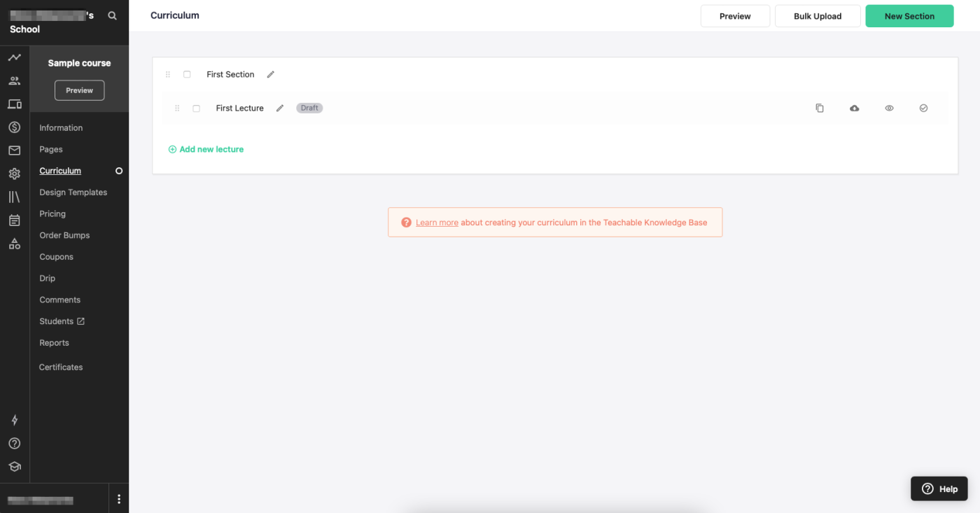Toggle publish checkmark for First Lecture
The image size is (980, 513).
(x=923, y=108)
